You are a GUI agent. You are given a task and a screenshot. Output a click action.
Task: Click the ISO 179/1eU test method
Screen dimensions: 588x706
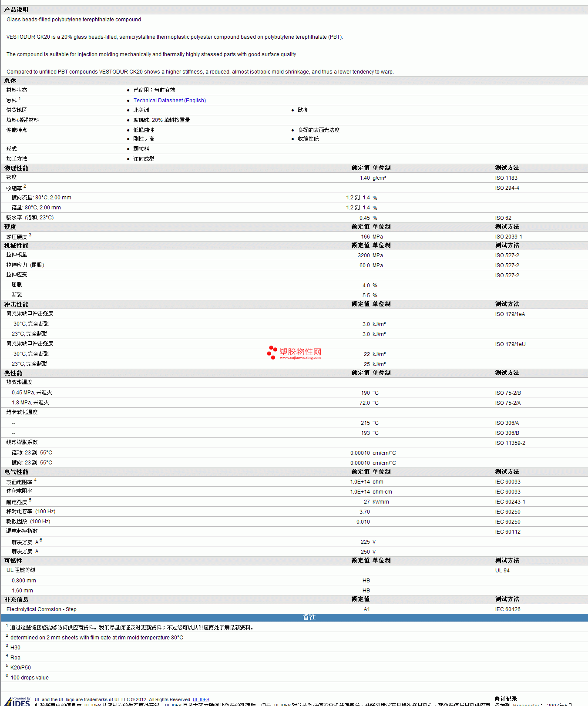[510, 344]
